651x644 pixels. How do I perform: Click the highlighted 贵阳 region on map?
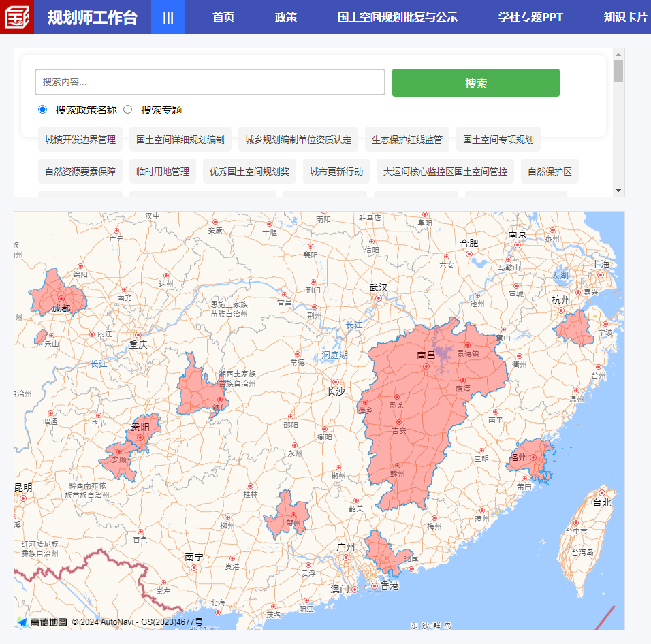[144, 432]
